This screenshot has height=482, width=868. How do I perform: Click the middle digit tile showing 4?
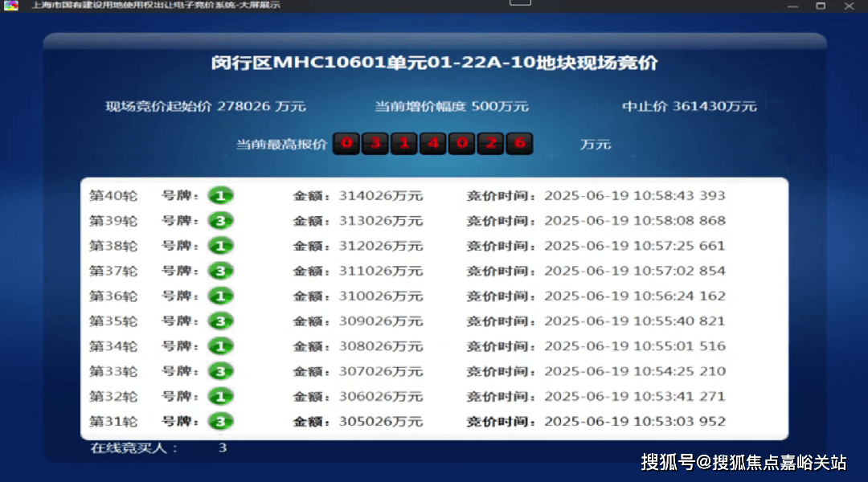[433, 144]
